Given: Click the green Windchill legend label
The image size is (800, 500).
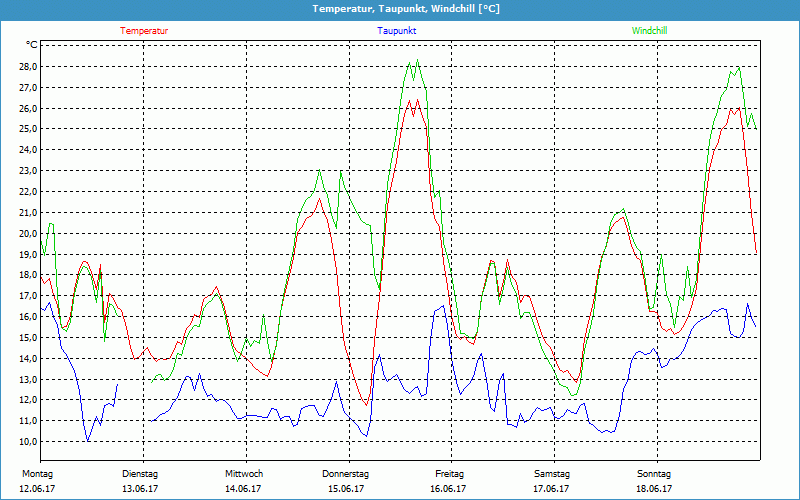Looking at the screenshot, I should [x=649, y=31].
